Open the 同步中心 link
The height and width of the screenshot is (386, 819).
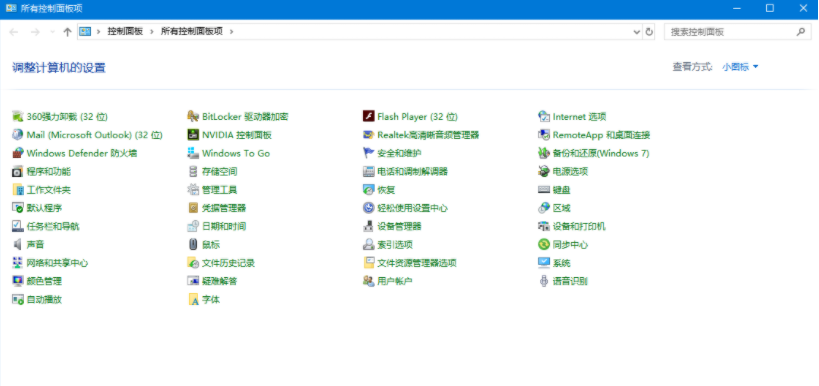coord(570,244)
